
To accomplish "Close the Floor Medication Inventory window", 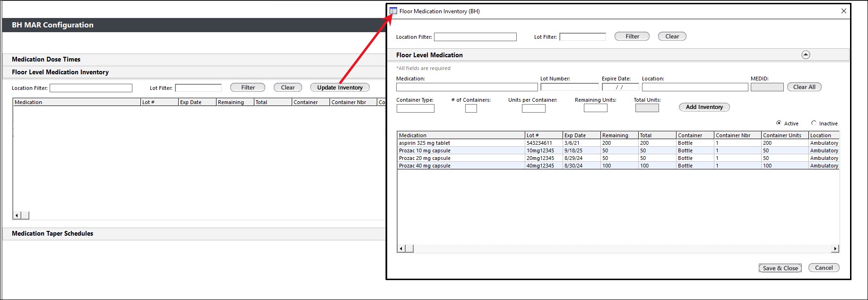I will (x=843, y=11).
